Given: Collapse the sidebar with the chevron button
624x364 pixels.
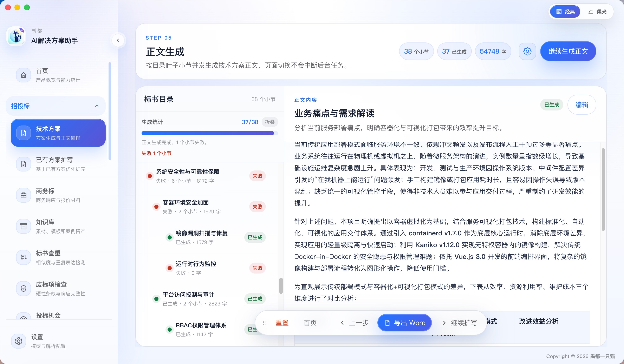Looking at the screenshot, I should (118, 40).
